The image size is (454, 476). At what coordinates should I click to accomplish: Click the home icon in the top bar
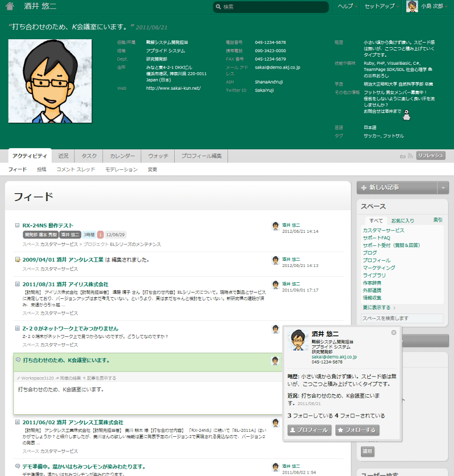tap(9, 7)
